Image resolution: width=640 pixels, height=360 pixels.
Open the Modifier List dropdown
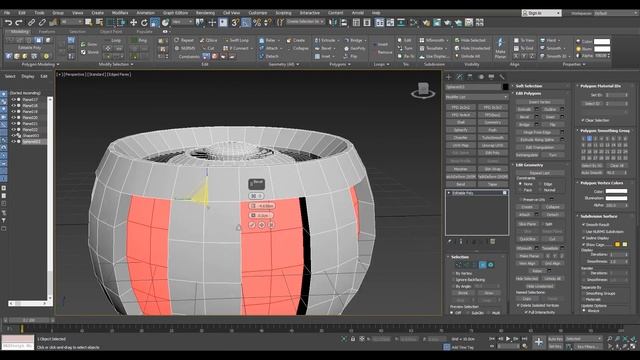click(x=476, y=97)
